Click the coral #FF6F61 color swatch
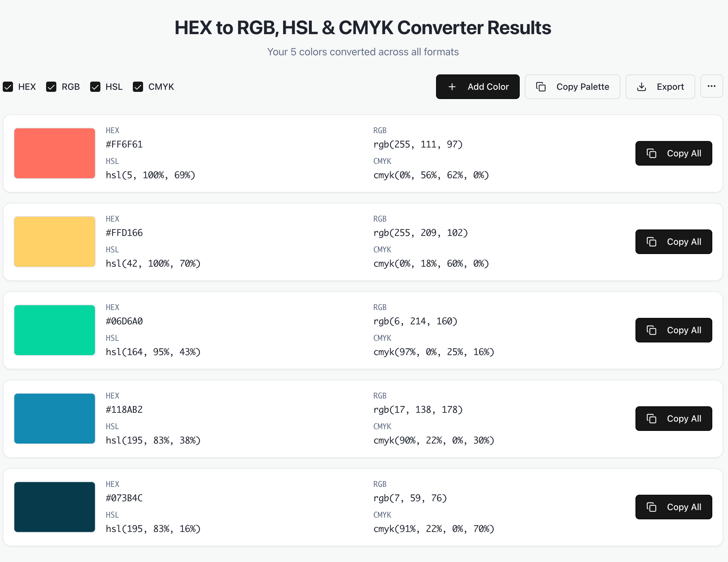Image resolution: width=728 pixels, height=562 pixels. click(55, 153)
